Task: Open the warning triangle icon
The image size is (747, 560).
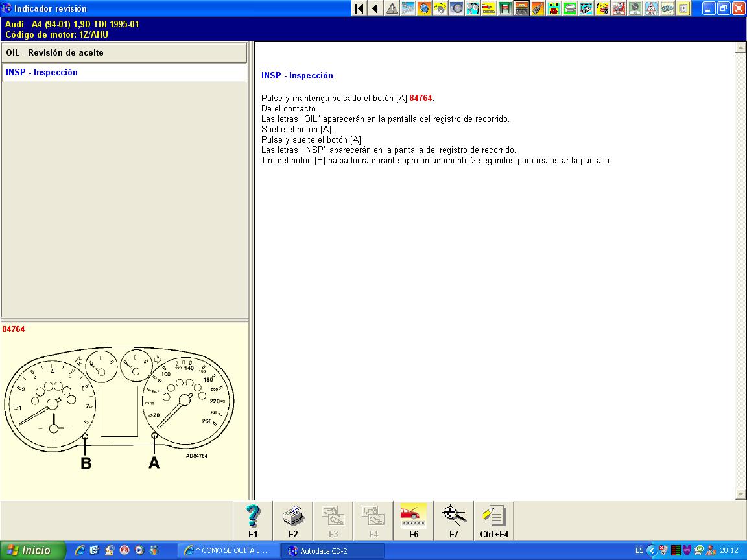Action: 392,8
